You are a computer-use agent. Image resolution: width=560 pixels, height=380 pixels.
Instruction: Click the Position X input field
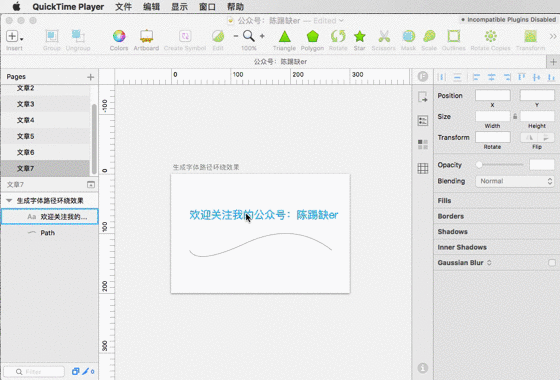pyautogui.click(x=492, y=95)
